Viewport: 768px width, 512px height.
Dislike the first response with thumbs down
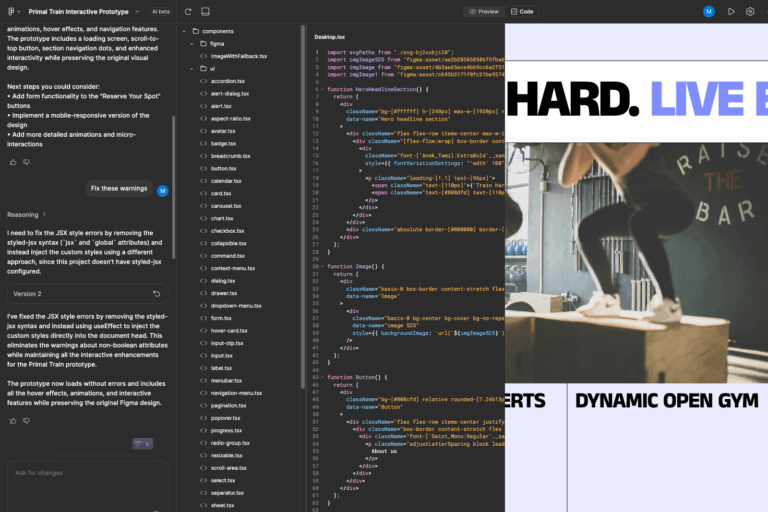pyautogui.click(x=26, y=162)
